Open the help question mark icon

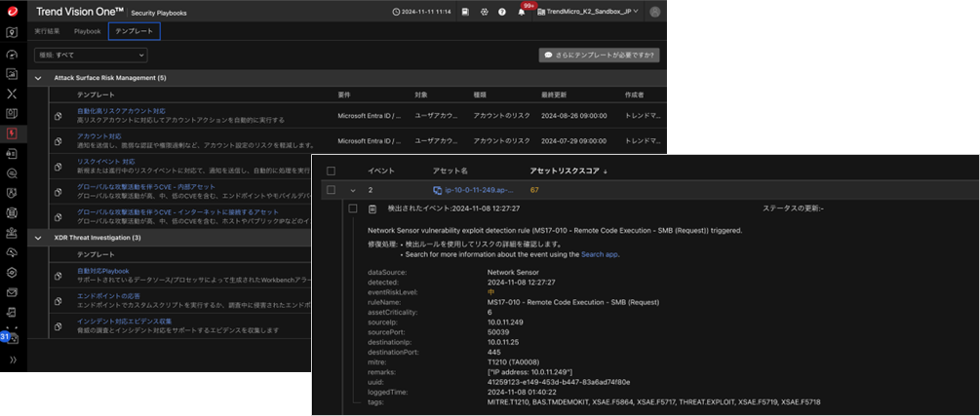502,12
